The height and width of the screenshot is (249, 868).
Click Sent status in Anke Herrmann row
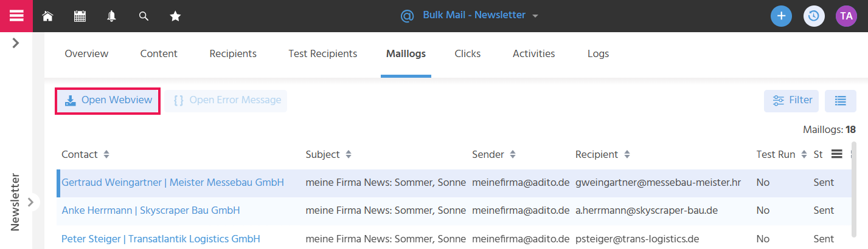tap(824, 210)
